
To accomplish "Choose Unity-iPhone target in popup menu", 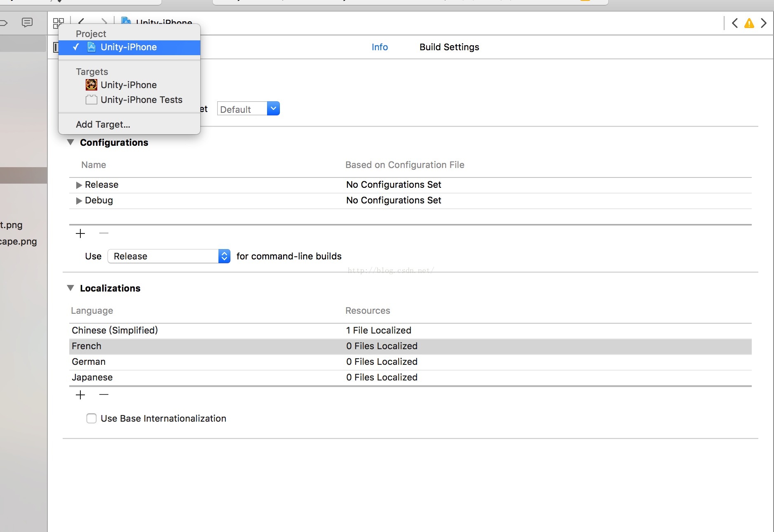I will [129, 85].
